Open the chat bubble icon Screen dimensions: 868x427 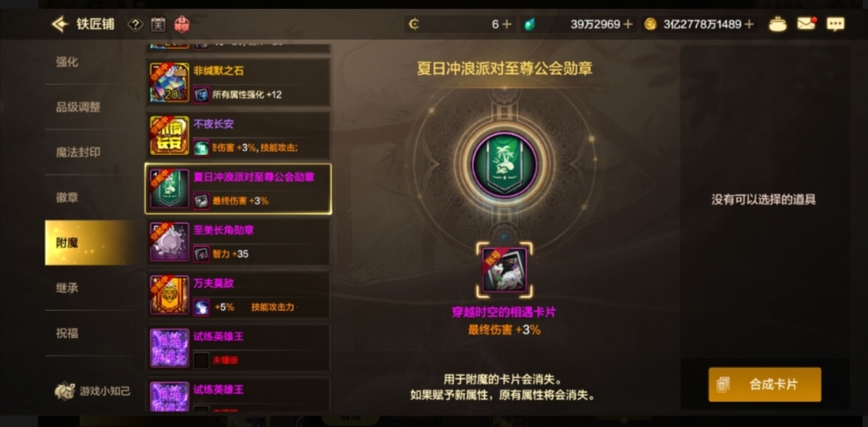[x=835, y=24]
